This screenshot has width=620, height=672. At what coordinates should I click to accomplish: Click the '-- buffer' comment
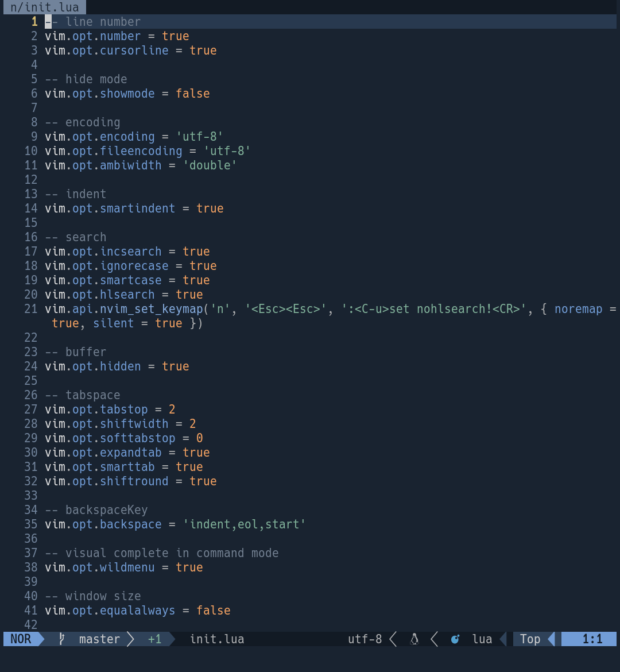pyautogui.click(x=75, y=352)
